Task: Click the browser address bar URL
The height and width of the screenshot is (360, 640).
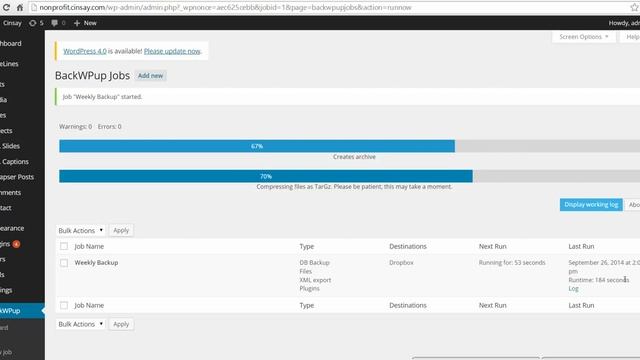Action: click(x=225, y=7)
